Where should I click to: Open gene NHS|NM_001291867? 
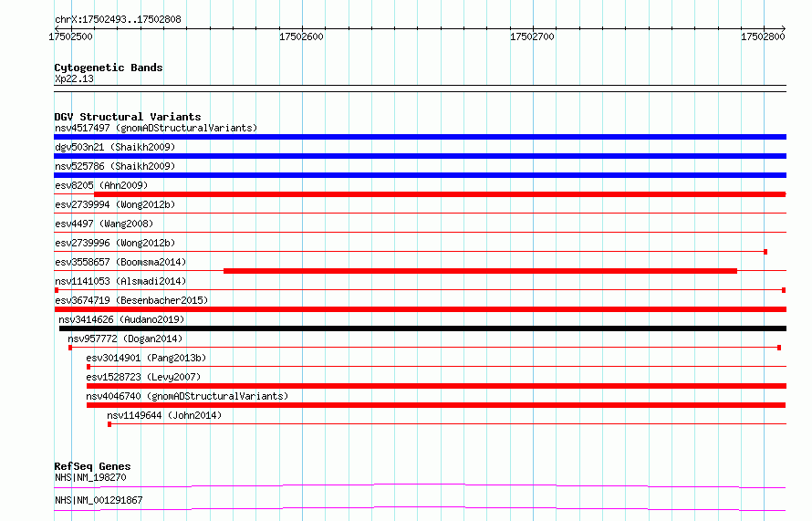click(99, 500)
